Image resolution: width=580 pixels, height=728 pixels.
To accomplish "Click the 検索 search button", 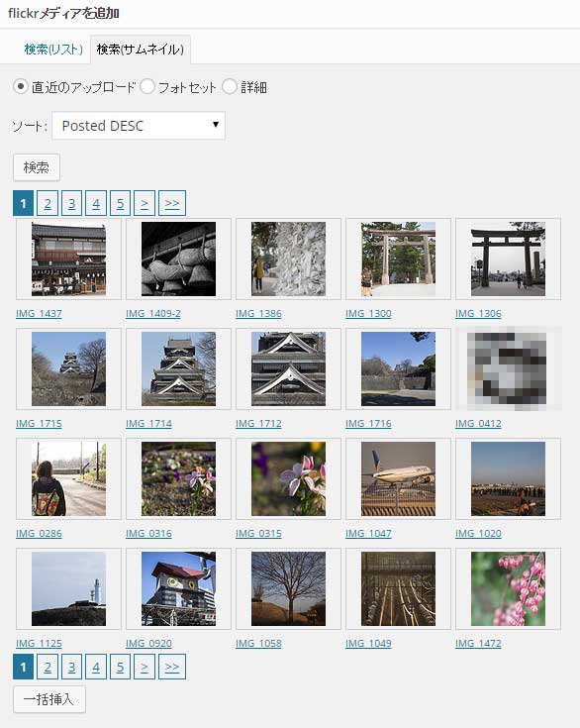I will [x=37, y=167].
